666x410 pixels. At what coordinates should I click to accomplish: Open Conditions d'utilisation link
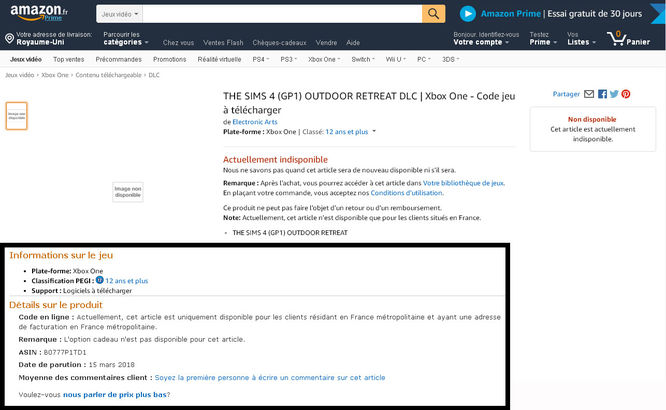point(407,193)
